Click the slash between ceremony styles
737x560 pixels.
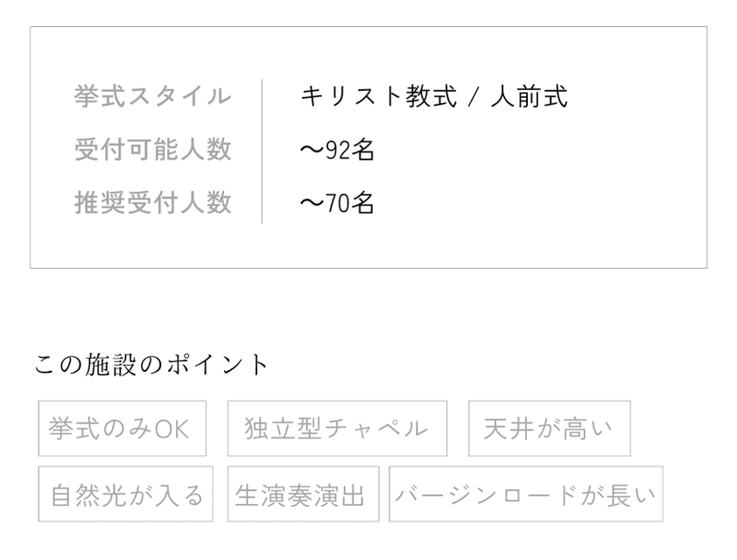474,97
